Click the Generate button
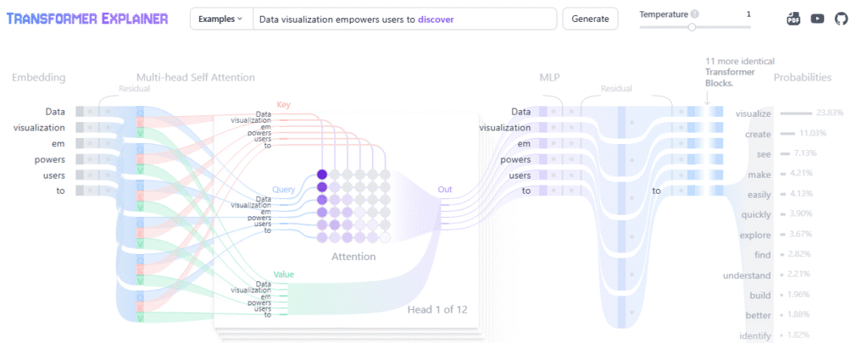Screen dimensions: 868x343 point(590,19)
